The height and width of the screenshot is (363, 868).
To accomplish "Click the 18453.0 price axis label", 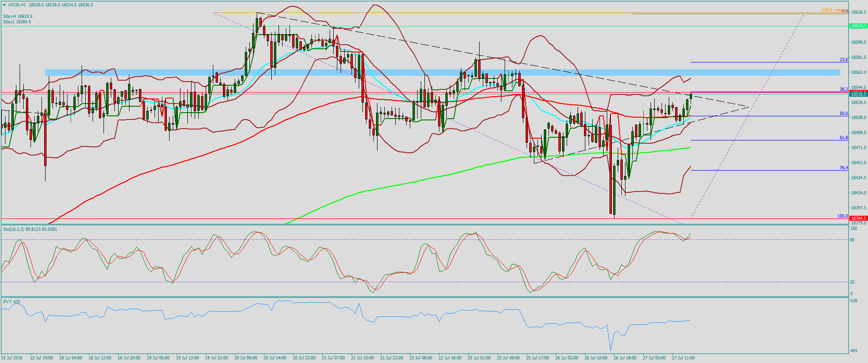I will (x=858, y=163).
